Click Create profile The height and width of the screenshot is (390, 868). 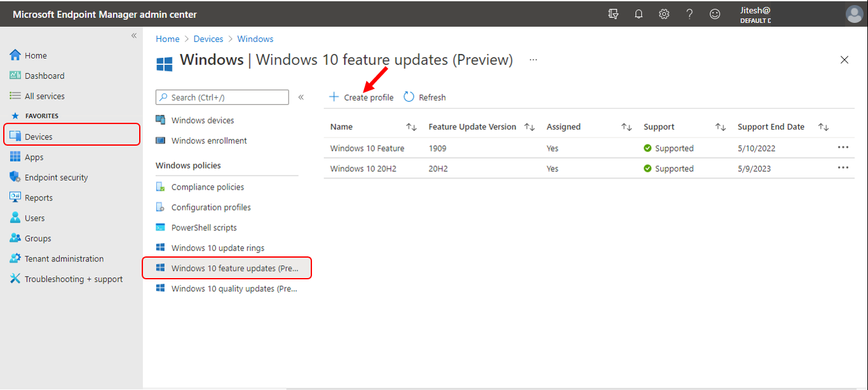tap(361, 97)
